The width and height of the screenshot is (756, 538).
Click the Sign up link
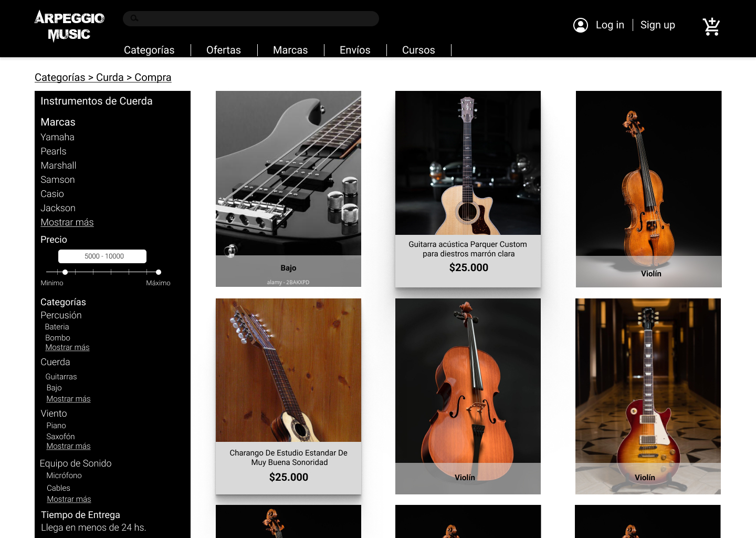click(657, 25)
